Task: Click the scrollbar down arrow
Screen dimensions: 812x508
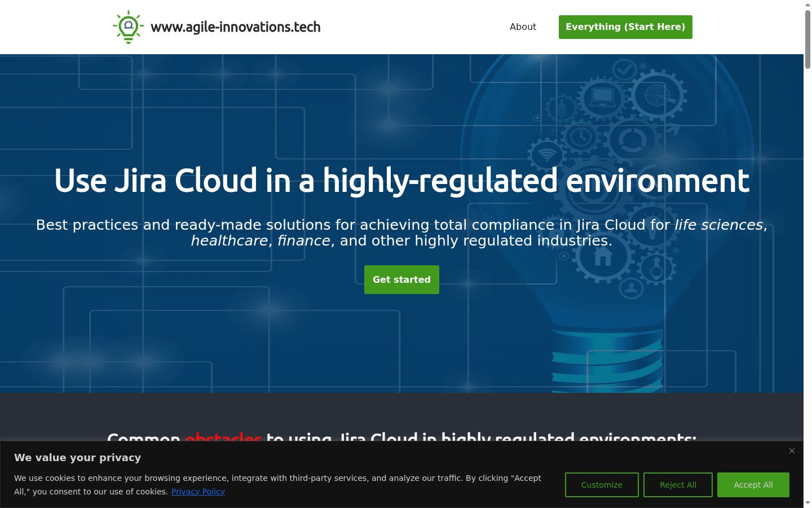Action: (x=807, y=502)
